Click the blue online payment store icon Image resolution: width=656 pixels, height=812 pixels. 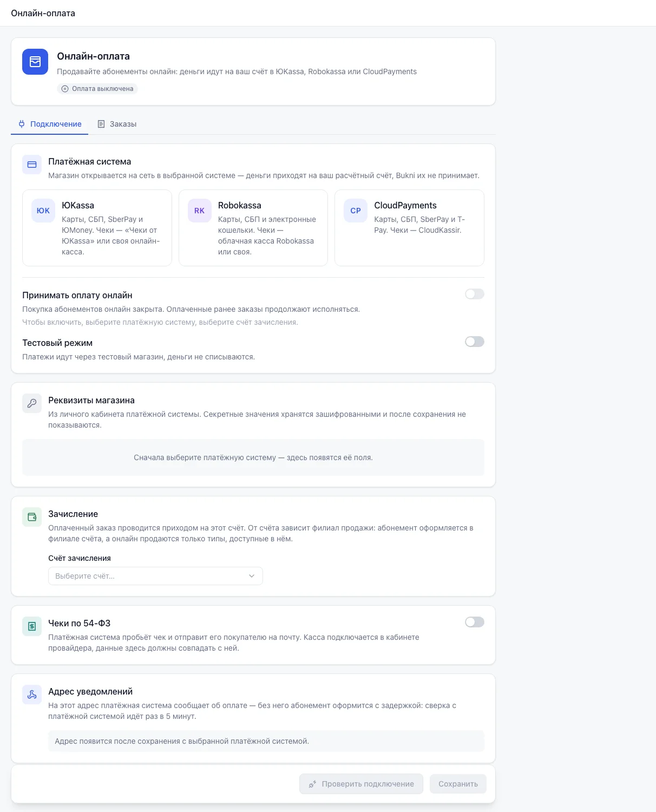click(x=35, y=62)
